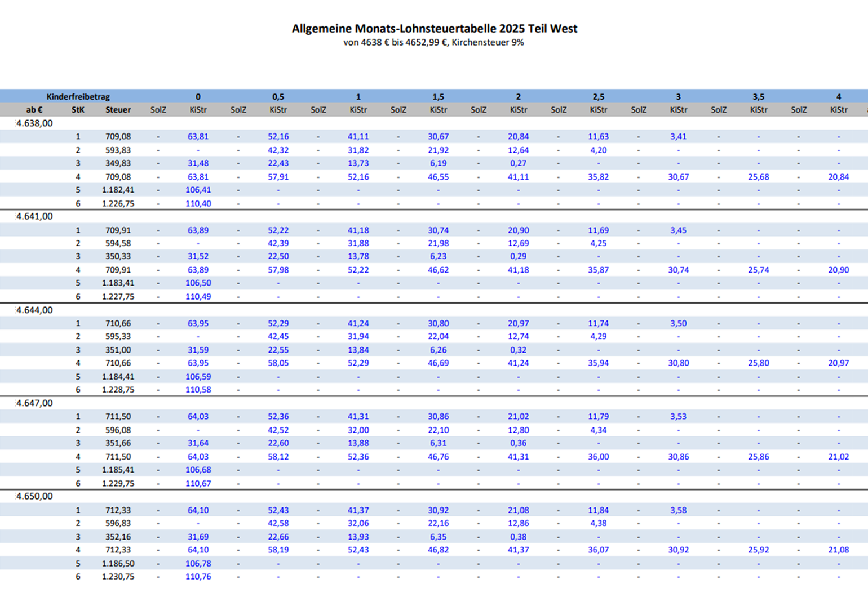The width and height of the screenshot is (868, 615).
Task: Click the salary row label '4.644,00'
Action: pyautogui.click(x=34, y=310)
